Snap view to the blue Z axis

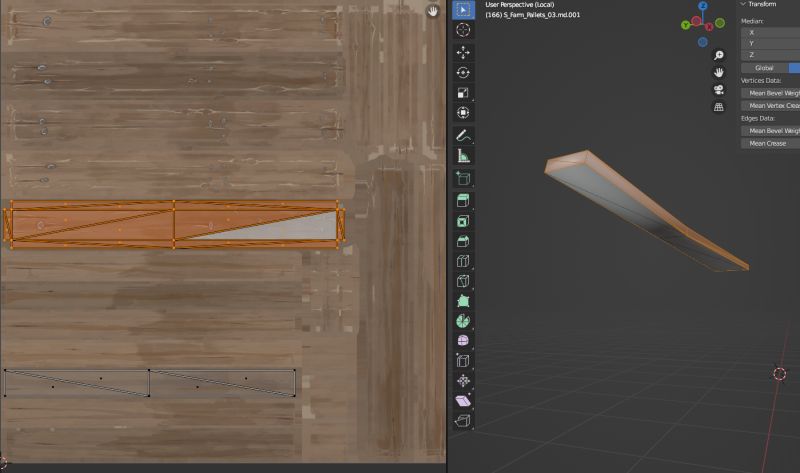(x=703, y=6)
